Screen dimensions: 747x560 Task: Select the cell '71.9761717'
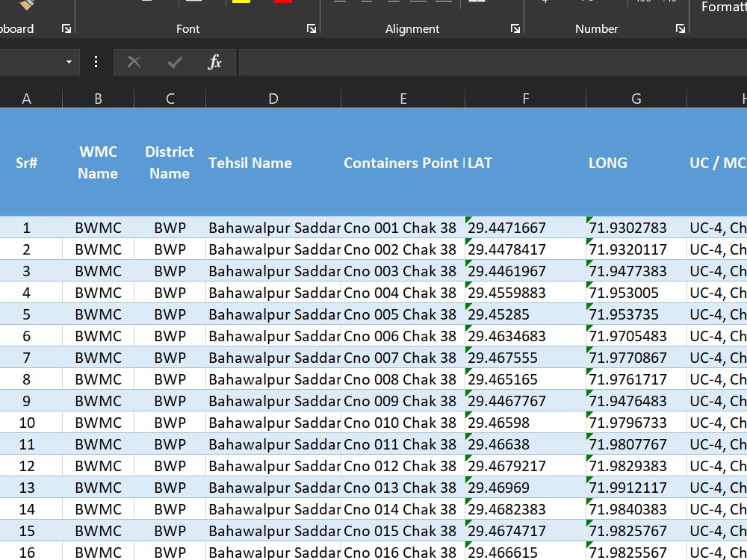[x=636, y=379]
